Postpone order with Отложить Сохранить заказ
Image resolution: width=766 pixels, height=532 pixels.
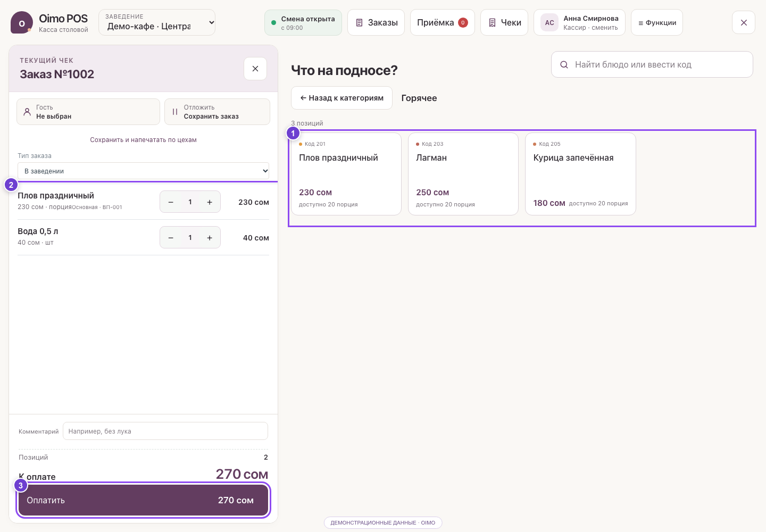tap(217, 112)
